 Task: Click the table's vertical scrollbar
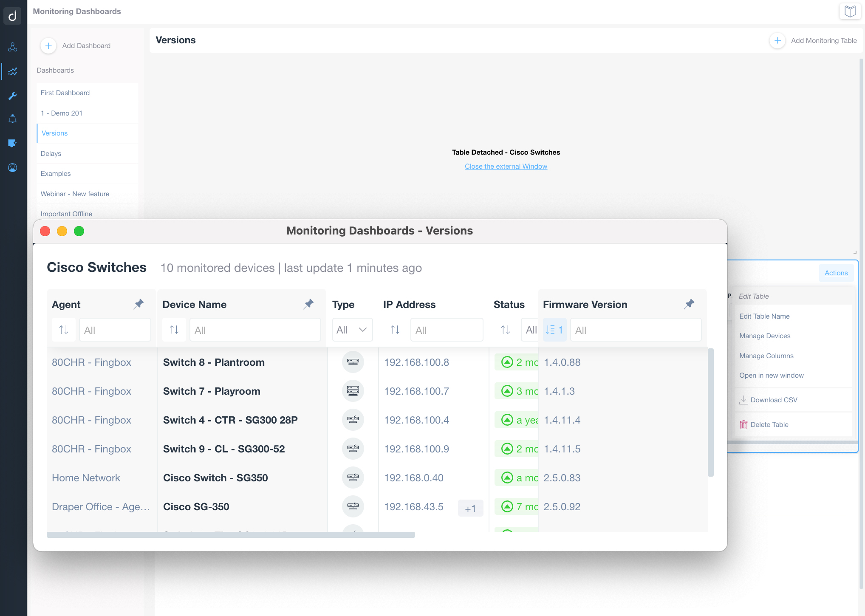click(710, 413)
